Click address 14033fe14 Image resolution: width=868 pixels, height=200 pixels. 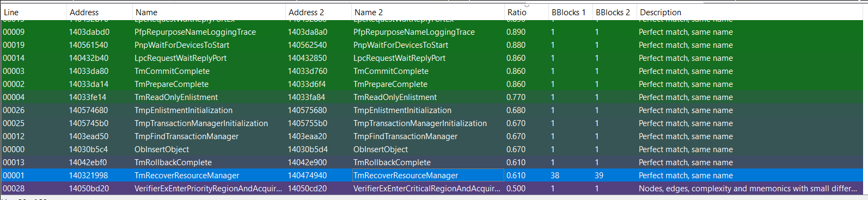(x=88, y=97)
